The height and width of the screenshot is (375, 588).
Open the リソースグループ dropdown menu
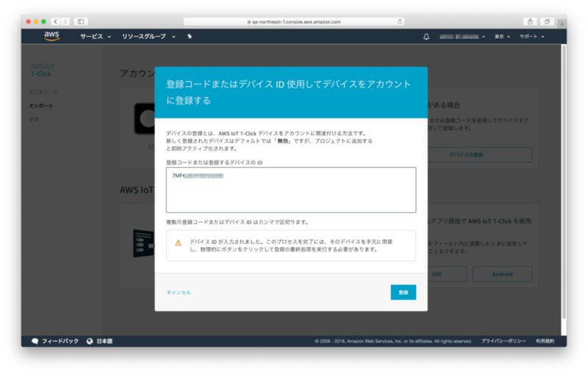[148, 36]
